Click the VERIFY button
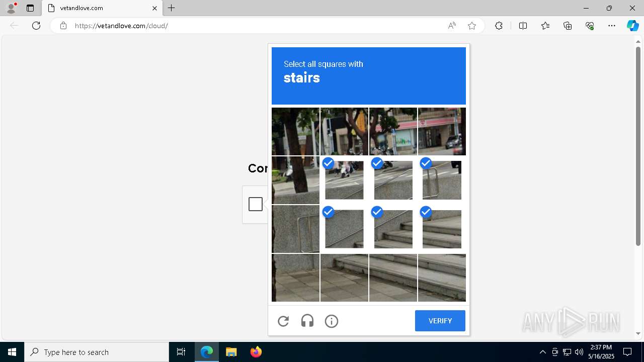 pyautogui.click(x=440, y=321)
